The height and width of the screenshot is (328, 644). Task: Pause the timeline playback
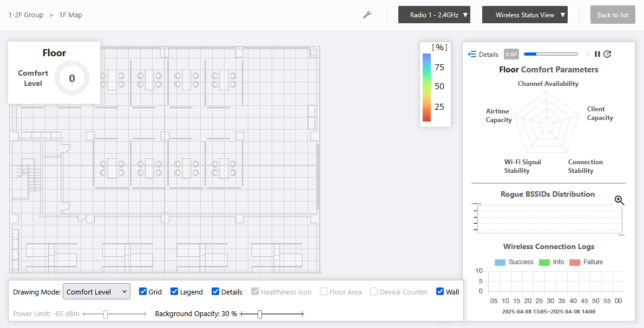[x=597, y=54]
